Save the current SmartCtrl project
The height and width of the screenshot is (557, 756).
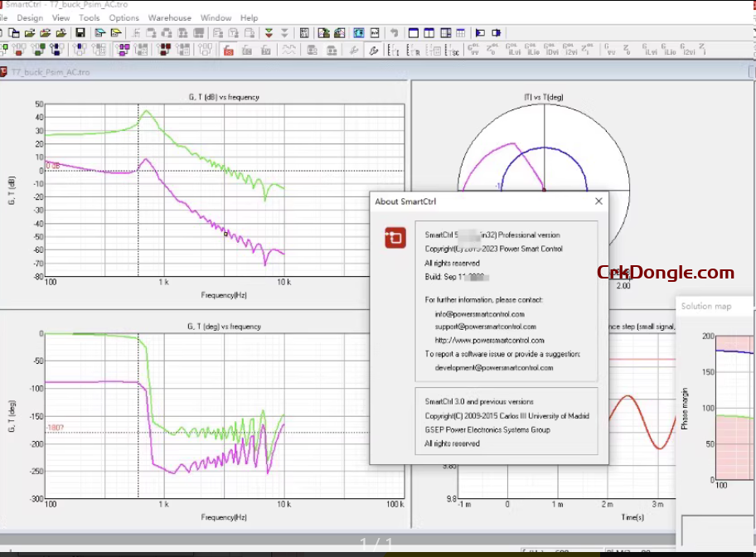[79, 32]
